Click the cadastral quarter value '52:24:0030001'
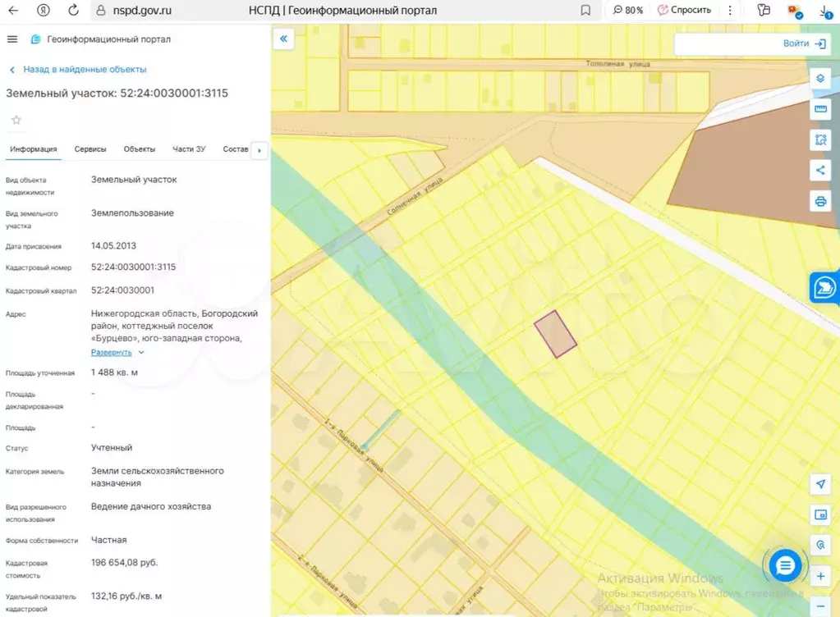This screenshot has height=617, width=840. tap(122, 290)
